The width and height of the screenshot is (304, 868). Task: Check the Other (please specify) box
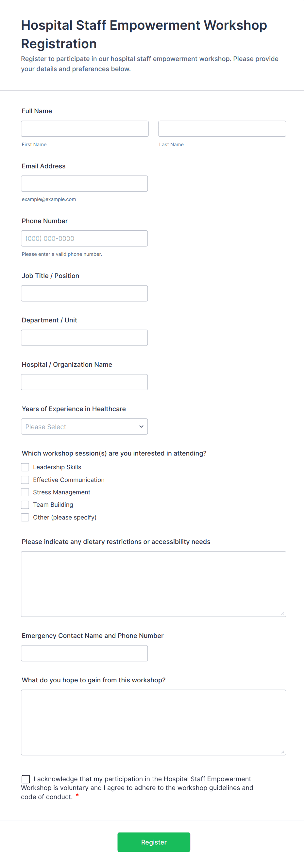coord(25,517)
